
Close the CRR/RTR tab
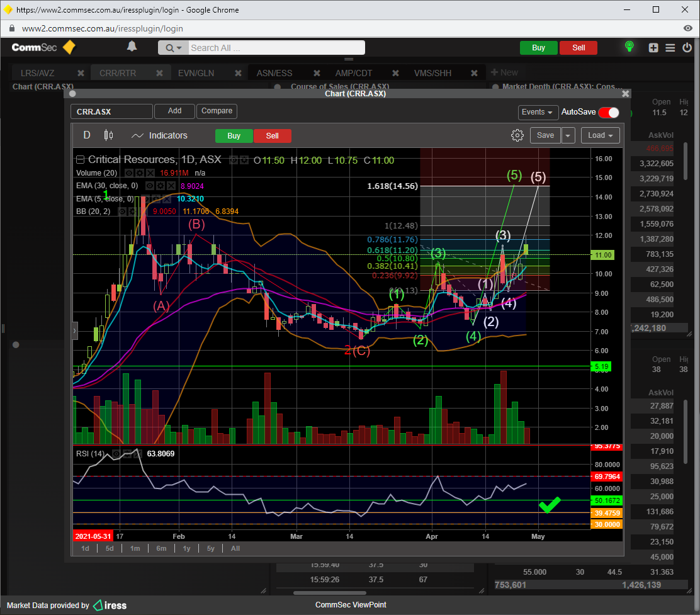tap(159, 73)
